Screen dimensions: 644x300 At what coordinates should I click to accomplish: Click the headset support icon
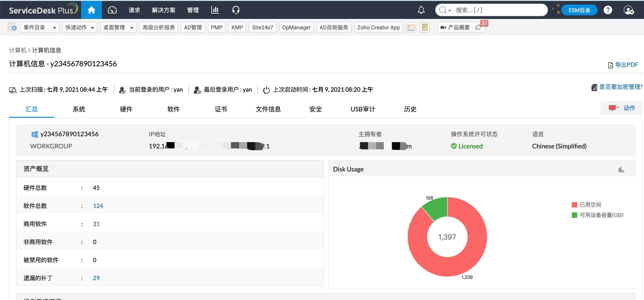[235, 10]
